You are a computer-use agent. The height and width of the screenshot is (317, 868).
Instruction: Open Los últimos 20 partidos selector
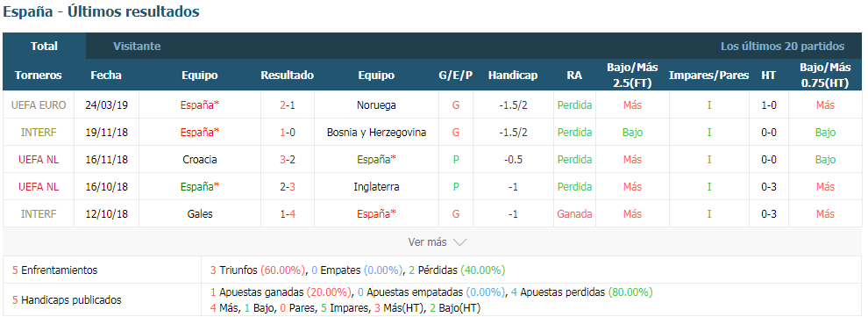(782, 47)
